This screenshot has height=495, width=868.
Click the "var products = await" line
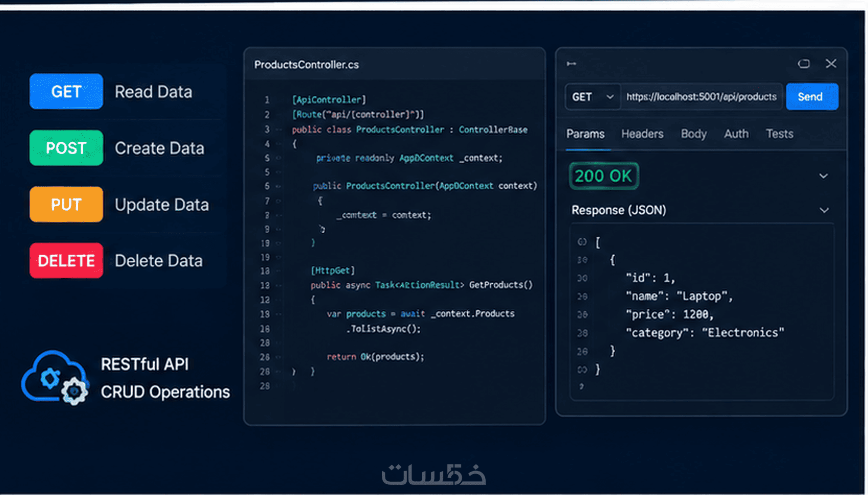point(421,314)
